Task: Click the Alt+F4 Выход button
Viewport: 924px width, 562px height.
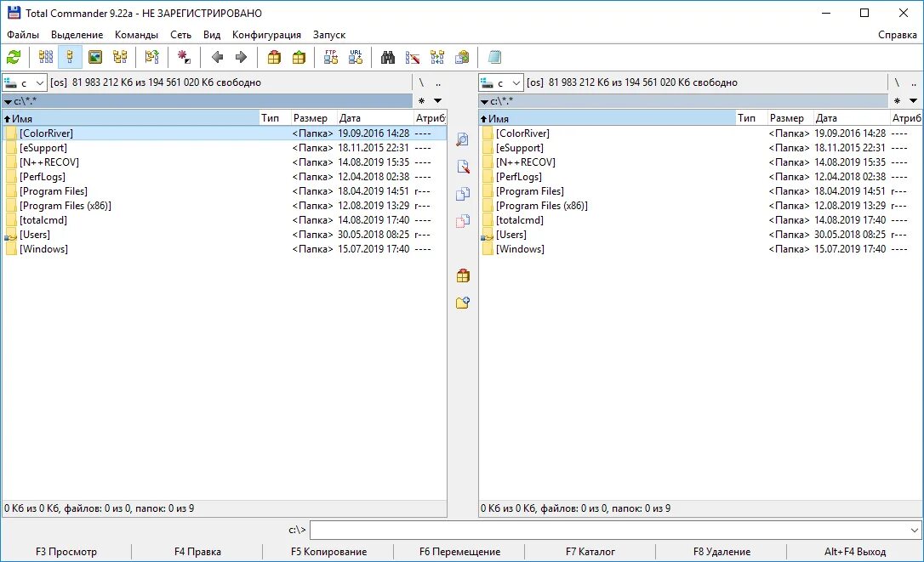Action: point(855,552)
